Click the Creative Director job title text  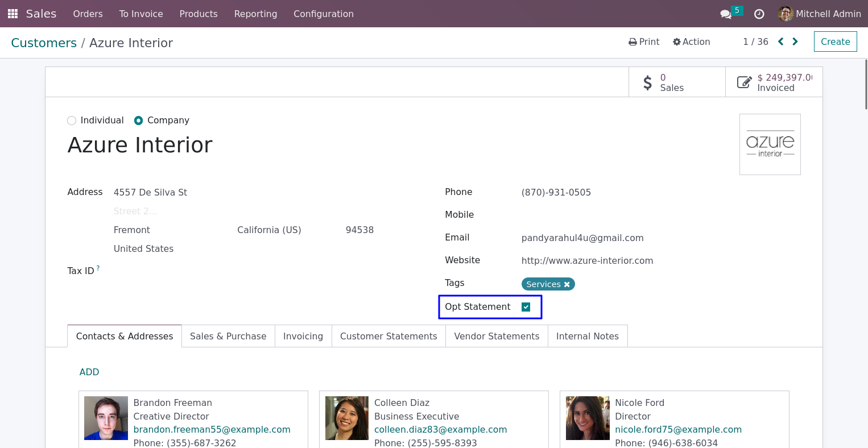pos(171,416)
